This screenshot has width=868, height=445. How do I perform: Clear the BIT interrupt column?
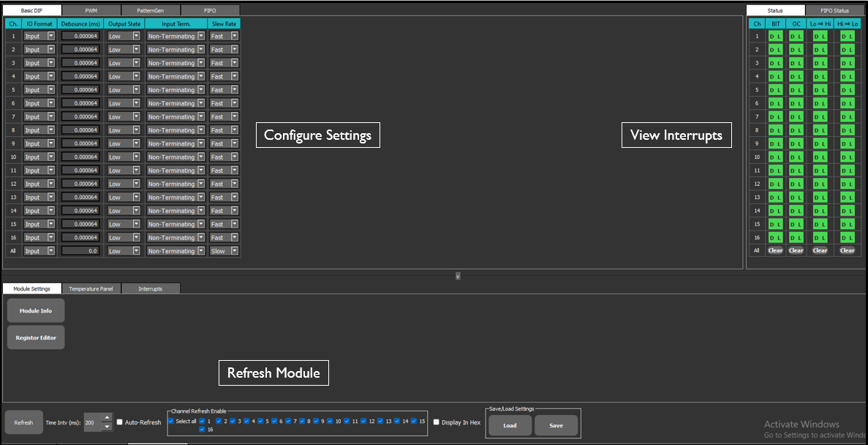774,250
